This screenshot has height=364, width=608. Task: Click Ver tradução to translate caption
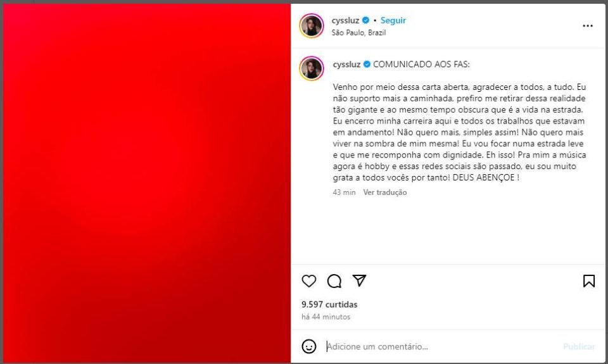pyautogui.click(x=385, y=192)
